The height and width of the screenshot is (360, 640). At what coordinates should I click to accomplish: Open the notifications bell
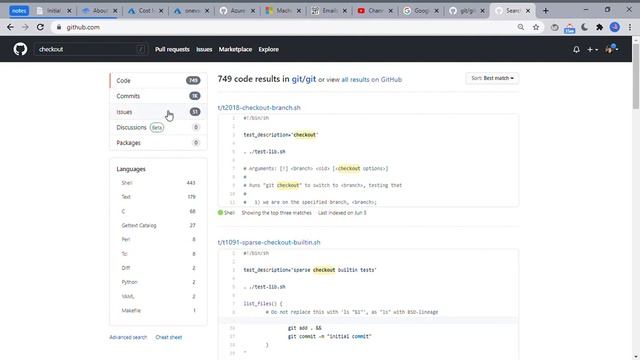tap(576, 49)
